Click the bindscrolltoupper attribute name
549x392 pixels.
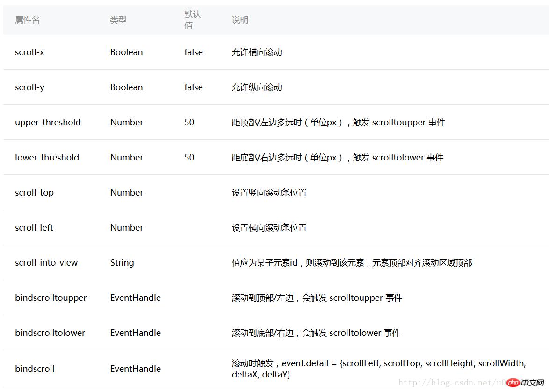51,298
